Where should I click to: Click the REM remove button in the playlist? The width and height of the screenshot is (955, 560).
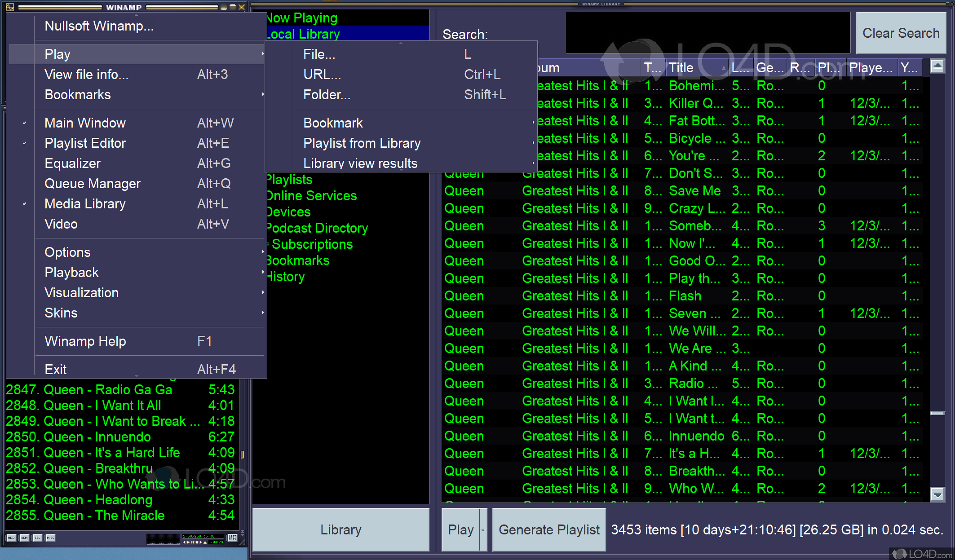(24, 538)
